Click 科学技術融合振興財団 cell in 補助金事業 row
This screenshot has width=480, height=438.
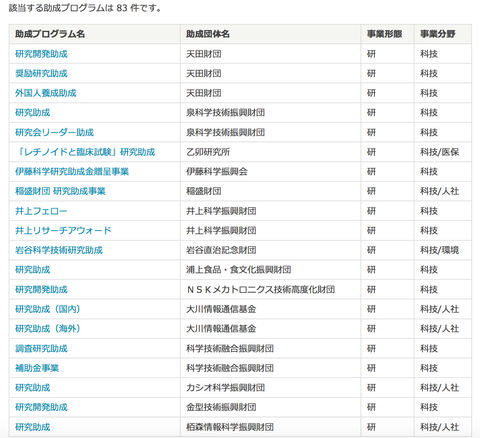(271, 368)
